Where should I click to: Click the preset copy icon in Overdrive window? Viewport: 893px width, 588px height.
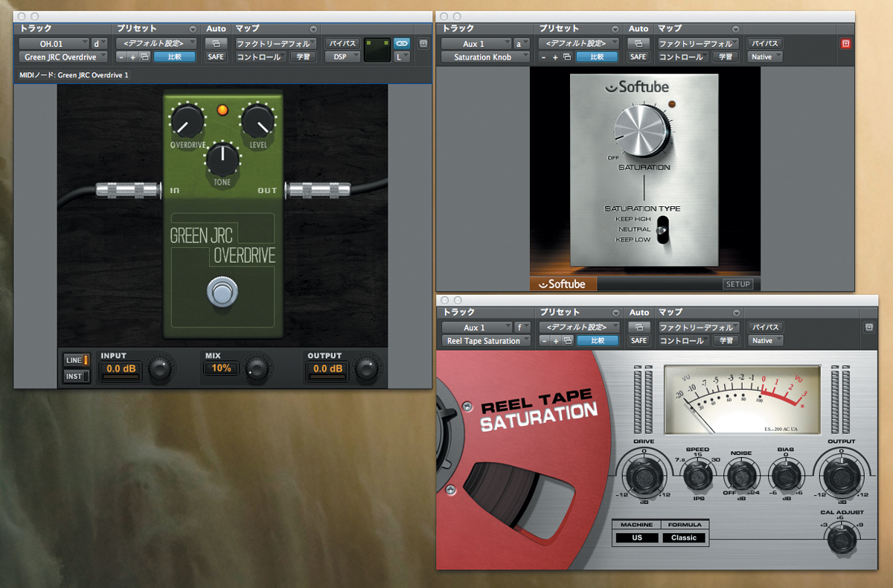(144, 57)
